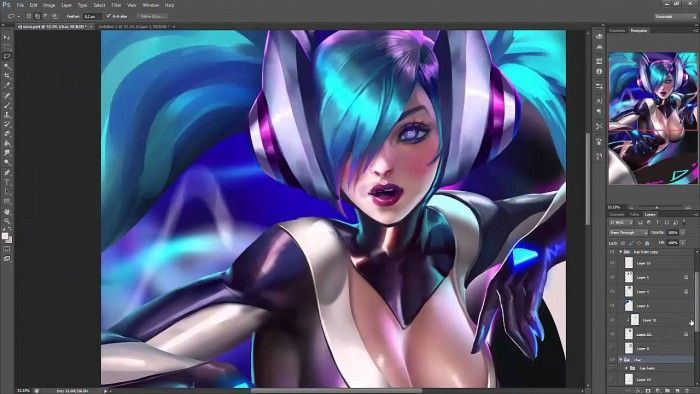Click Create new layer icon
The width and height of the screenshot is (700, 394).
point(677,391)
